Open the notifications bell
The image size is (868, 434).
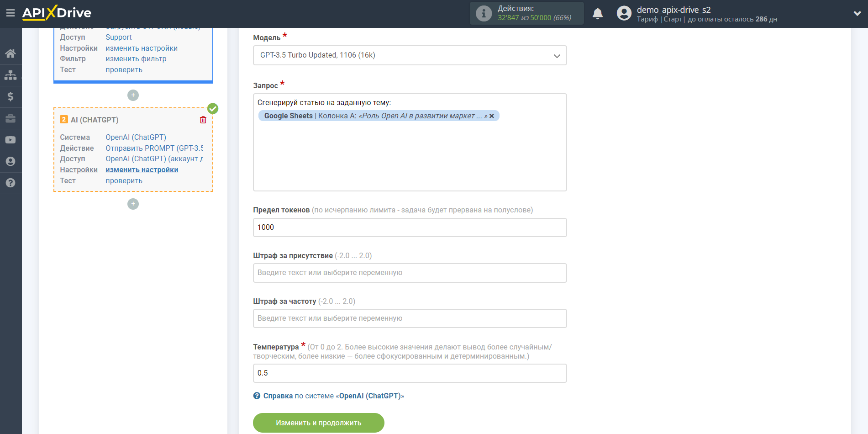click(598, 13)
